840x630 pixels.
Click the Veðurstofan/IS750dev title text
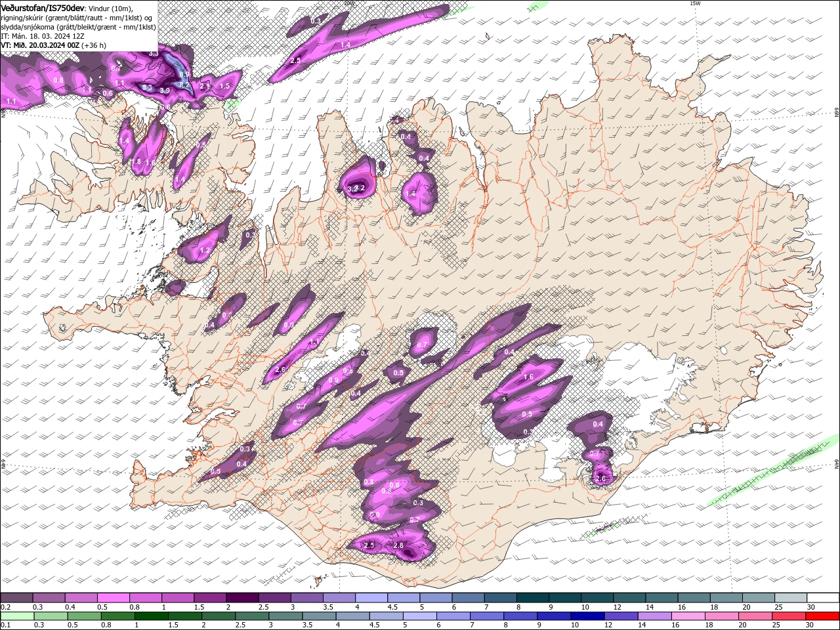point(43,8)
